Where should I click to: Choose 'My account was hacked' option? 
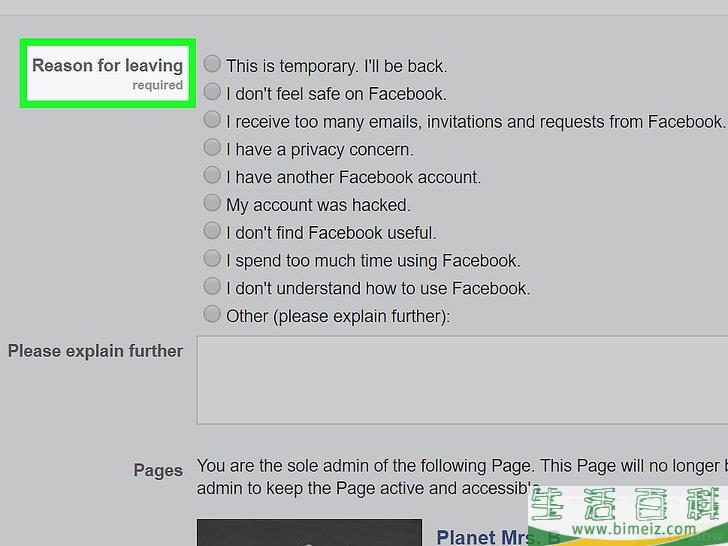[212, 203]
